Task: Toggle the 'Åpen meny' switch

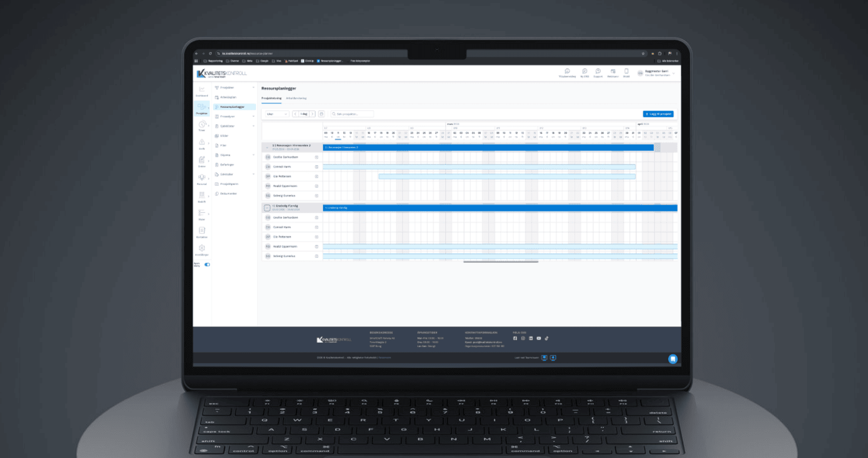Action: (x=207, y=264)
